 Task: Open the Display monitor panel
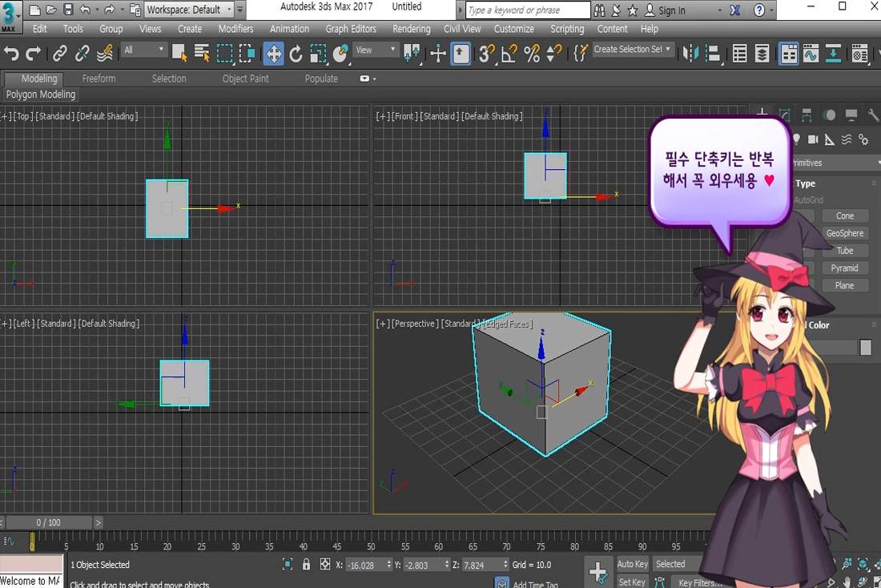851,115
